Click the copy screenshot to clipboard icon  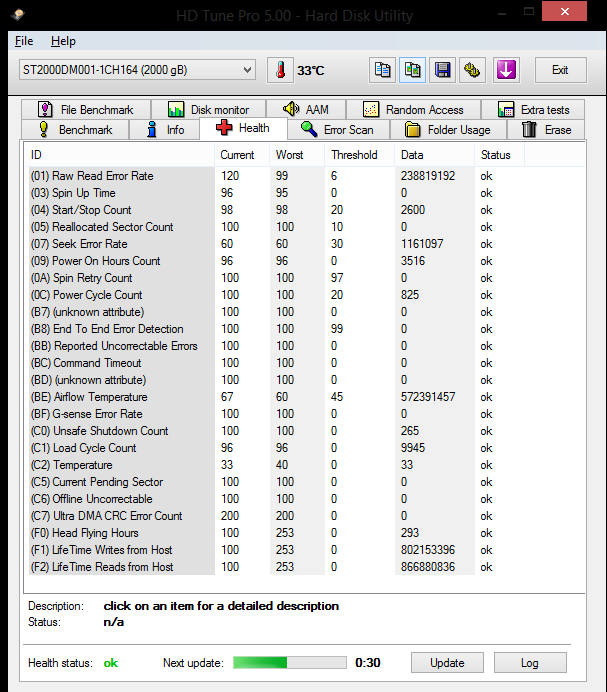pyautogui.click(x=412, y=70)
